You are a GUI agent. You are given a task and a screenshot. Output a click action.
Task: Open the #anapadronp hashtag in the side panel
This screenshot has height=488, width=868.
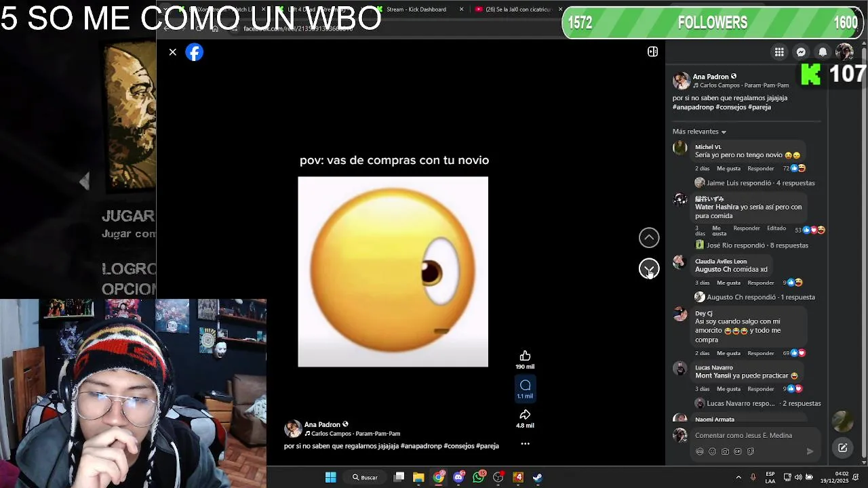tap(692, 107)
